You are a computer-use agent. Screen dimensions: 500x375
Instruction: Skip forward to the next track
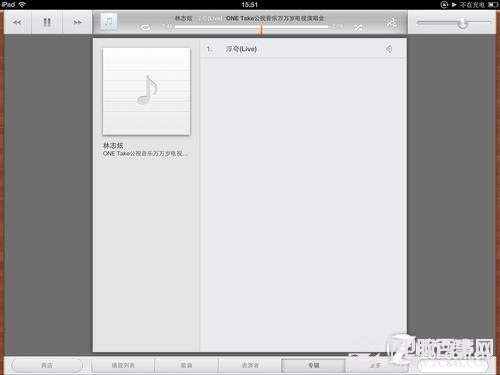pos(77,22)
